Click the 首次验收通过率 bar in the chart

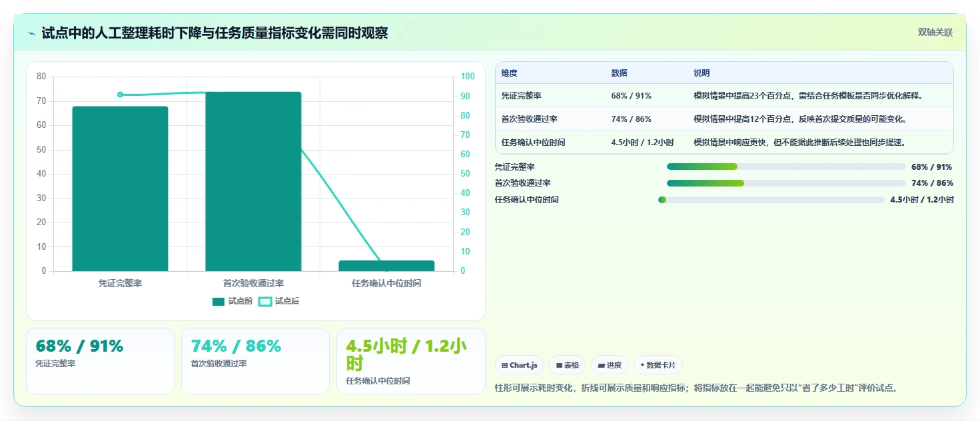pos(253,181)
